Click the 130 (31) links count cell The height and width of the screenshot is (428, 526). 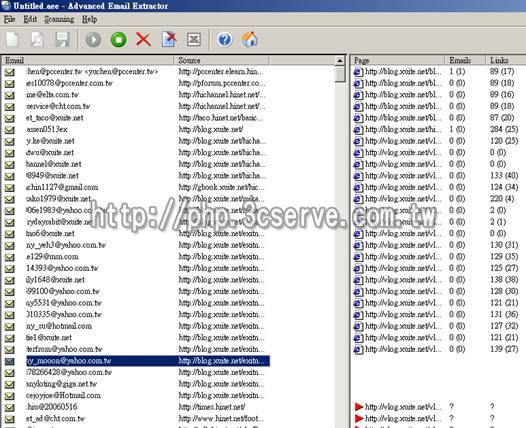click(x=504, y=245)
